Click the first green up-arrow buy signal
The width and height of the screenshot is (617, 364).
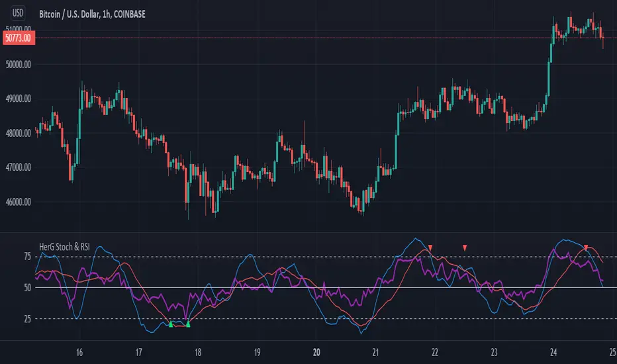click(171, 324)
